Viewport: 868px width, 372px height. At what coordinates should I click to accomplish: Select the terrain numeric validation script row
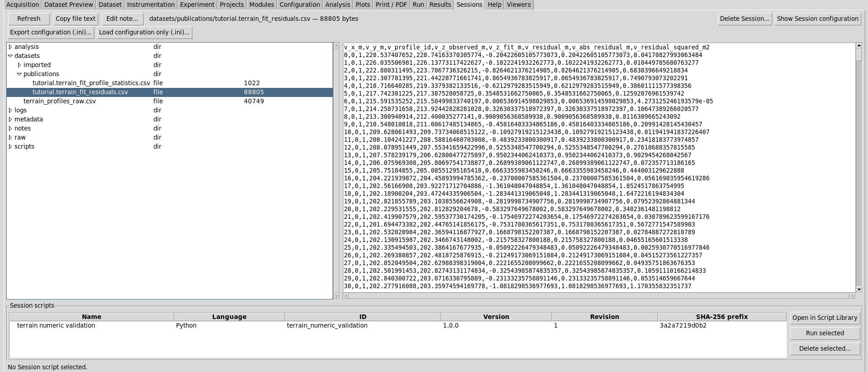(397, 325)
